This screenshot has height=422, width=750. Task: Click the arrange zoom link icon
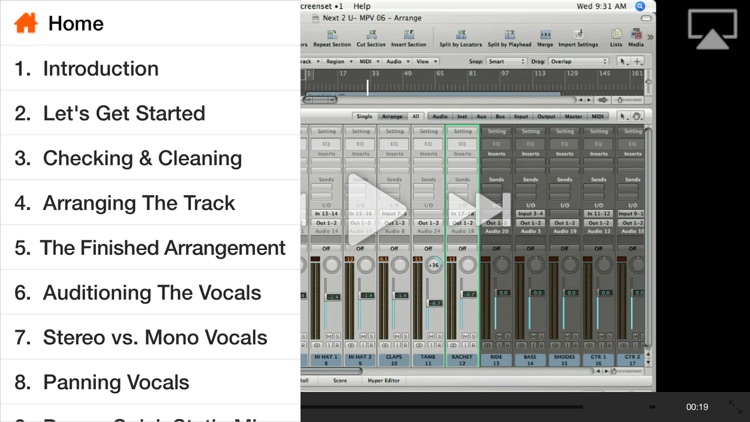pyautogui.click(x=603, y=100)
